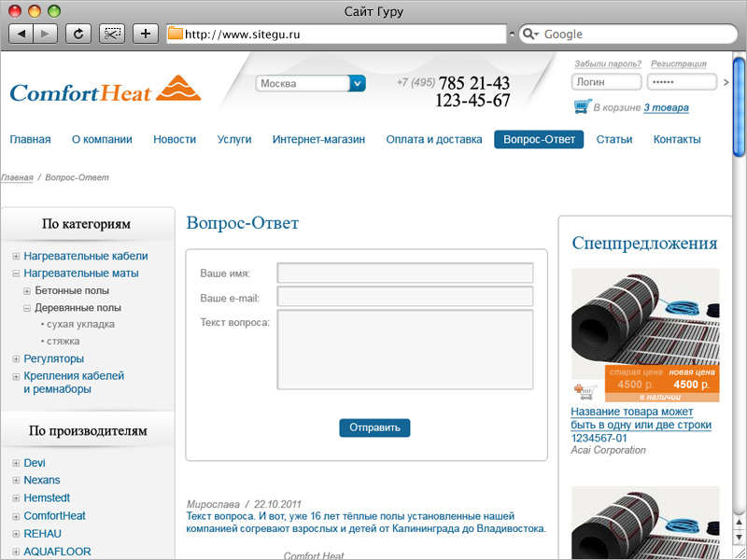Click the scrollbar down arrow
Screen dimensions: 747x560
(740, 538)
